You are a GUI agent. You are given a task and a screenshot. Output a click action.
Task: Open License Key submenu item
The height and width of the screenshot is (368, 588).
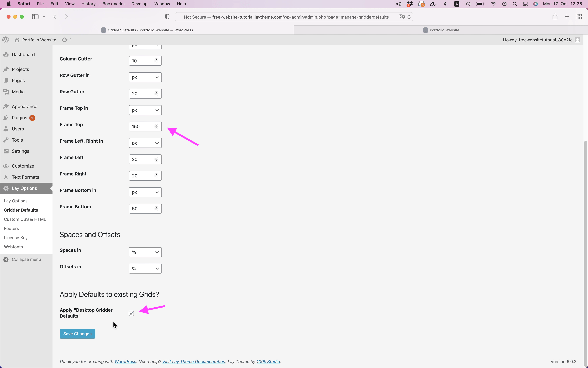click(x=16, y=238)
